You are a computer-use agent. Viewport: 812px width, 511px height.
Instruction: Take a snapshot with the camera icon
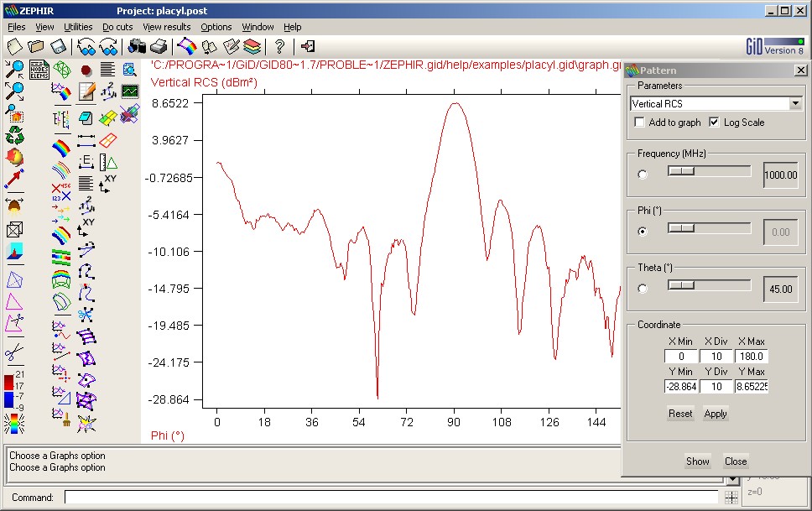coord(137,47)
